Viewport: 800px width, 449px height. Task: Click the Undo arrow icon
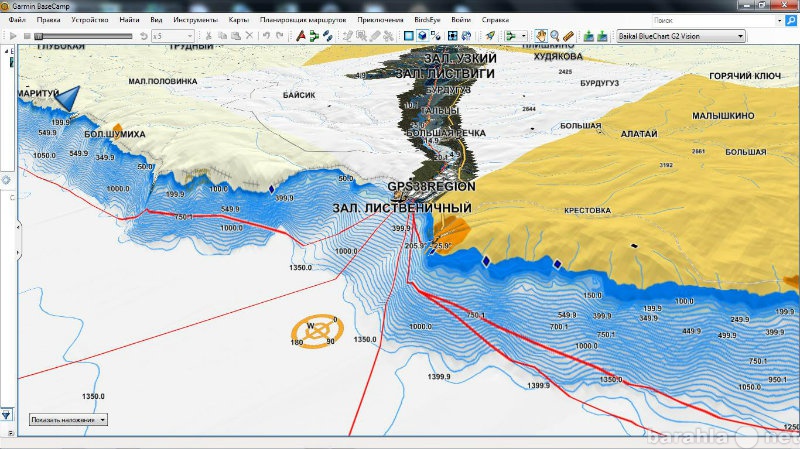coord(266,36)
